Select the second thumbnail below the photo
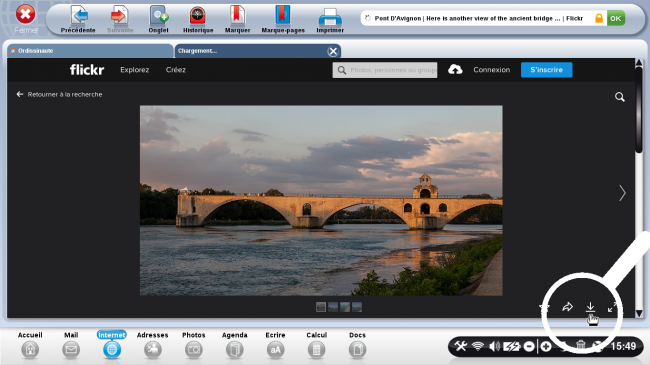The image size is (650, 365). pos(333,307)
